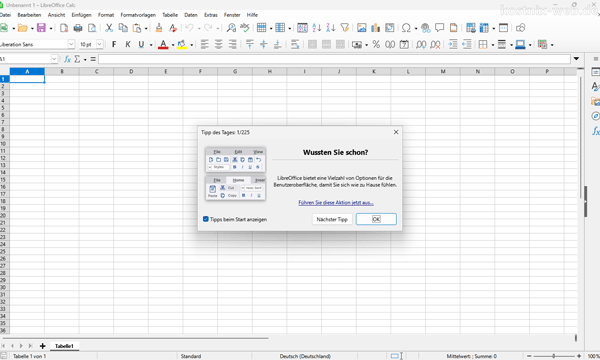Open the Ansicht menu
The height and width of the screenshot is (360, 600).
56,15
